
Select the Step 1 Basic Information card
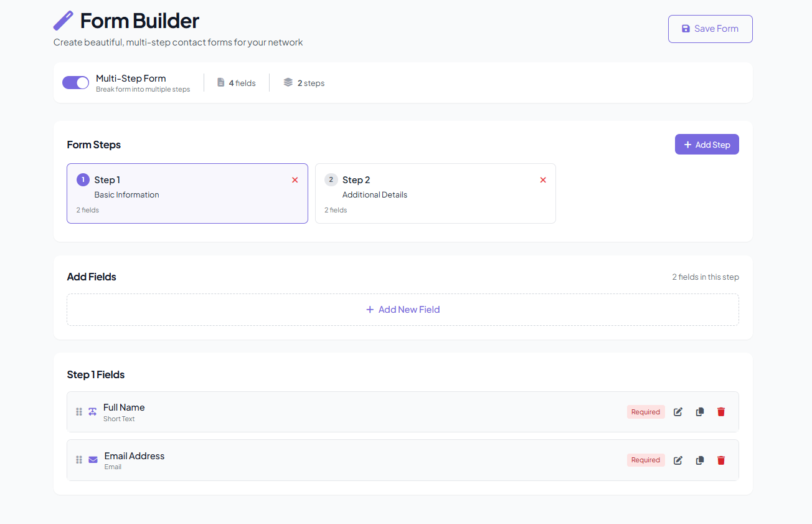[x=187, y=193]
